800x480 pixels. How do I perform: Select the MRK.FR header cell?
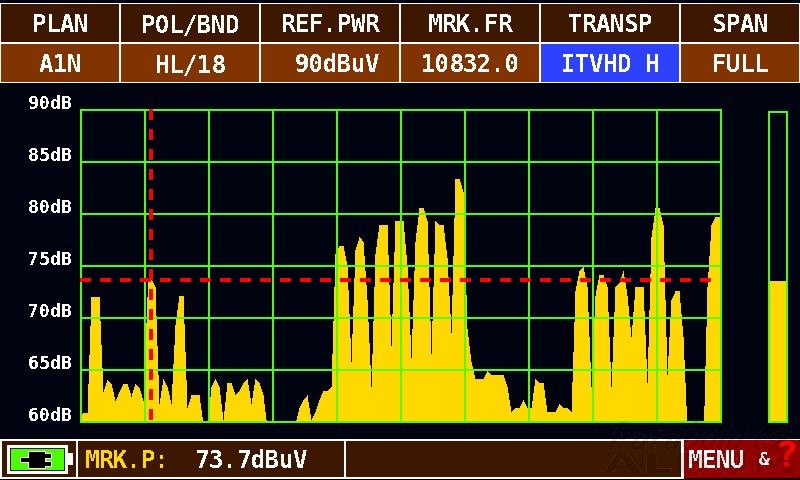tap(470, 23)
